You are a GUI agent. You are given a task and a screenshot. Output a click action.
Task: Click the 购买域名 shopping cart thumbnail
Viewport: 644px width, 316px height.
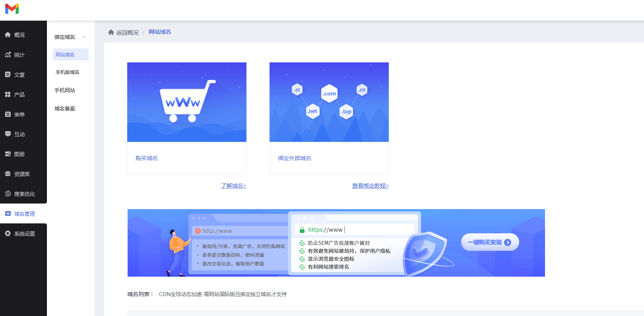[187, 102]
